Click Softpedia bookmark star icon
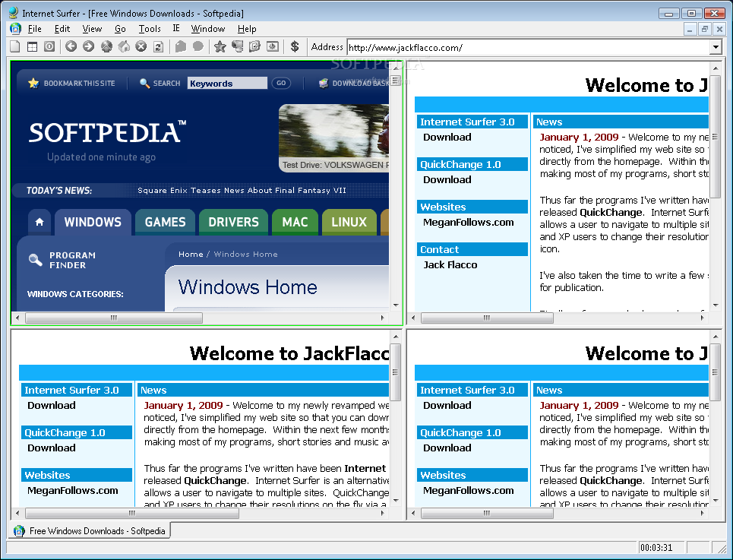 33,84
